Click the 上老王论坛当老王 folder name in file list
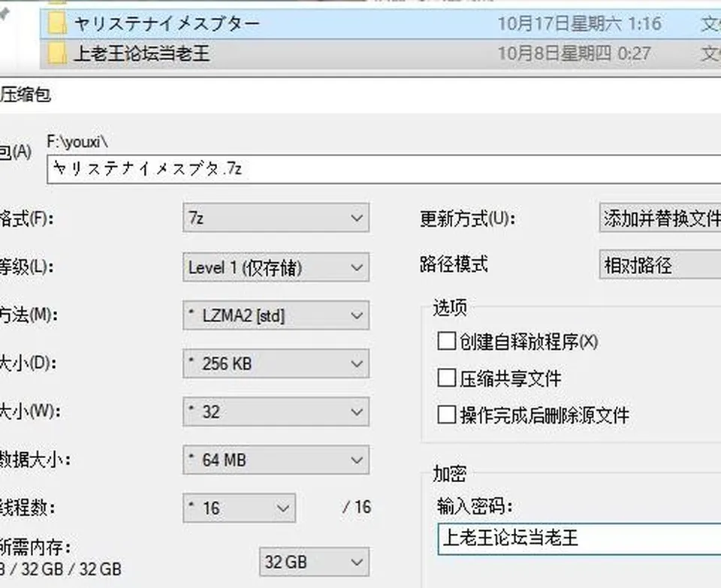This screenshot has height=588, width=721. tap(142, 53)
